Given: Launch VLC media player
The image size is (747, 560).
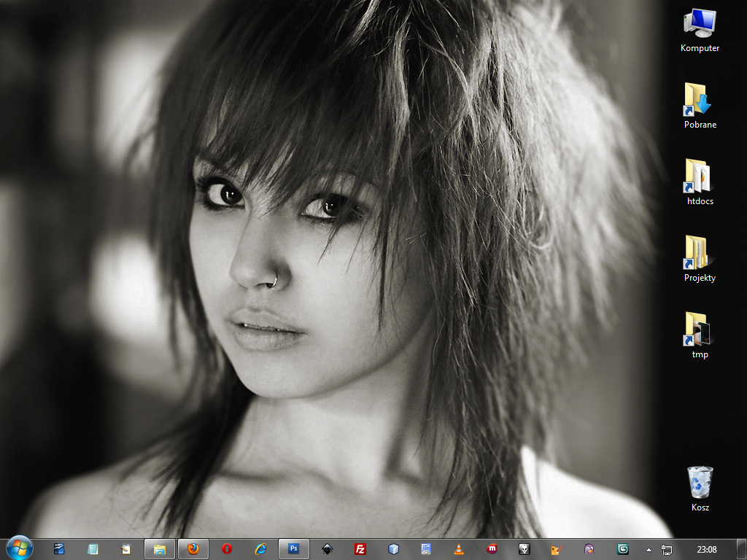Looking at the screenshot, I should (459, 549).
